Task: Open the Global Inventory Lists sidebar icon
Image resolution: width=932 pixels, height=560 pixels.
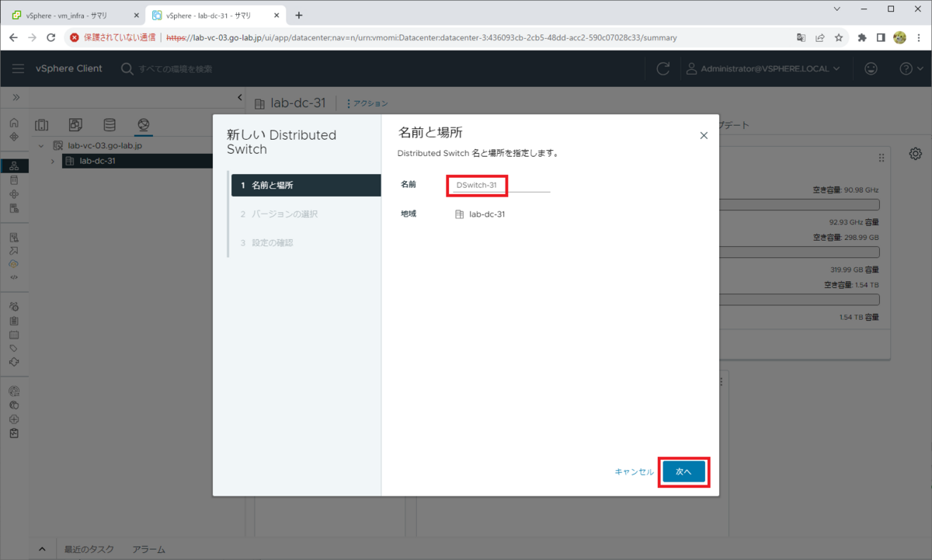Action: click(14, 208)
